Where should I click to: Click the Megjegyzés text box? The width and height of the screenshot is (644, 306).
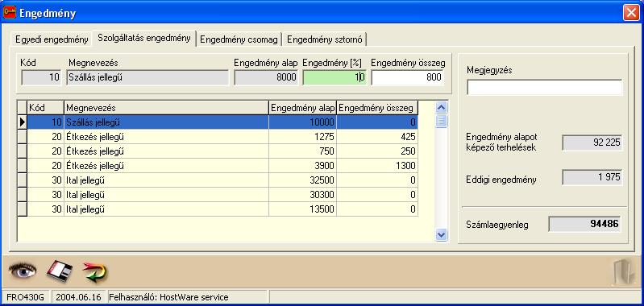pos(545,87)
